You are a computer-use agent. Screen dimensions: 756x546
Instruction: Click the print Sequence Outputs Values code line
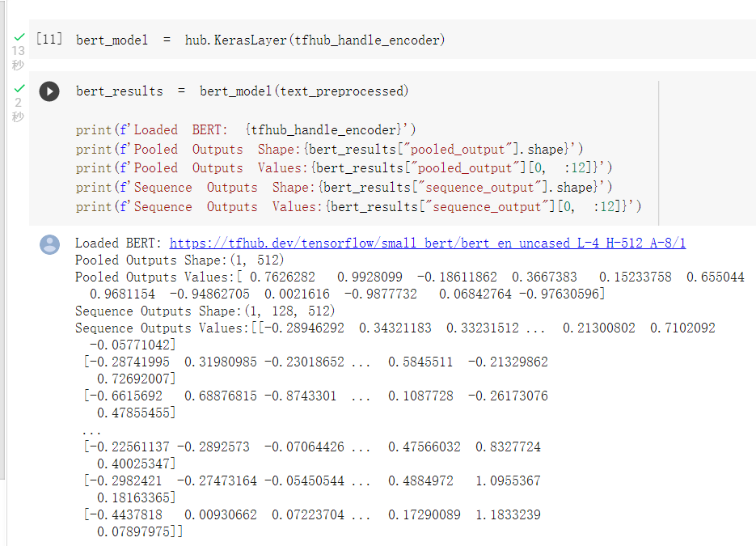tap(358, 206)
